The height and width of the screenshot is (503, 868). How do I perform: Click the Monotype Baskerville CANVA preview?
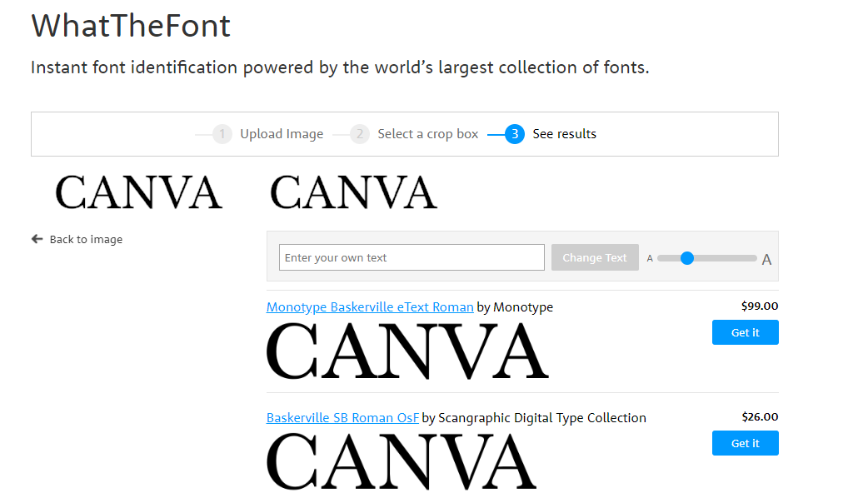click(x=407, y=351)
